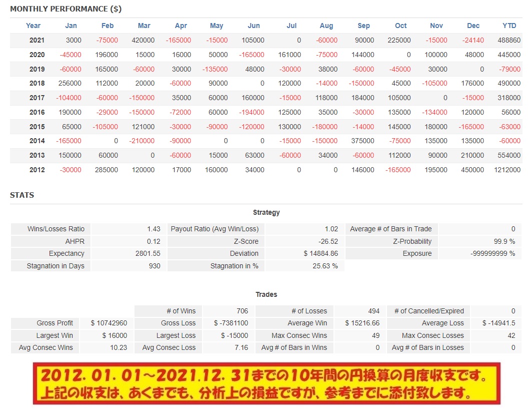The width and height of the screenshot is (532, 410).
Task: Click the 2019 YTD value -79000
Action: point(509,69)
